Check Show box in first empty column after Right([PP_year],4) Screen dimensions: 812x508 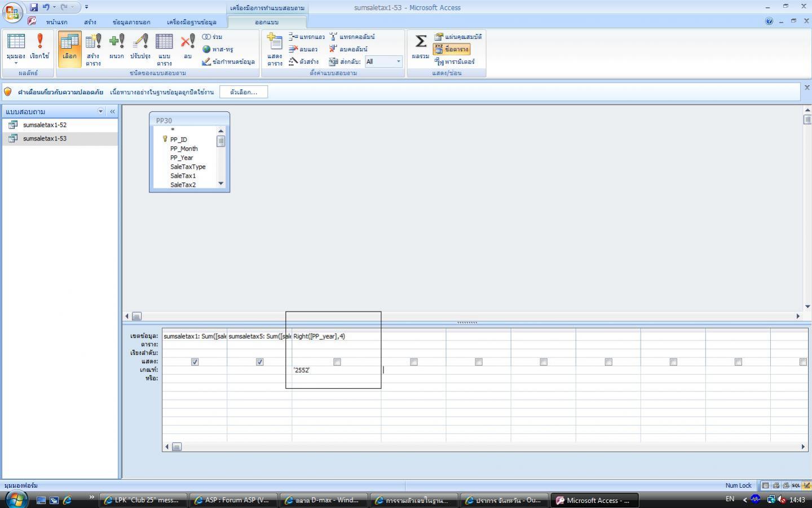[413, 362]
